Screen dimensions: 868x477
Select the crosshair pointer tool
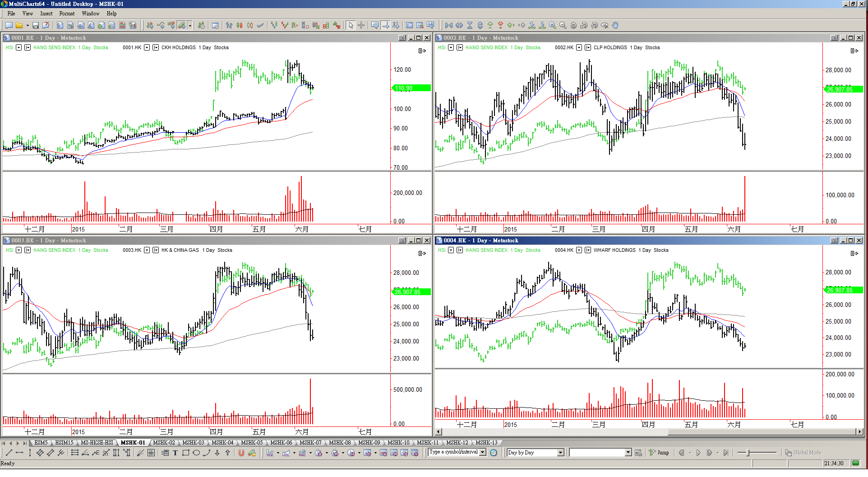tap(361, 26)
